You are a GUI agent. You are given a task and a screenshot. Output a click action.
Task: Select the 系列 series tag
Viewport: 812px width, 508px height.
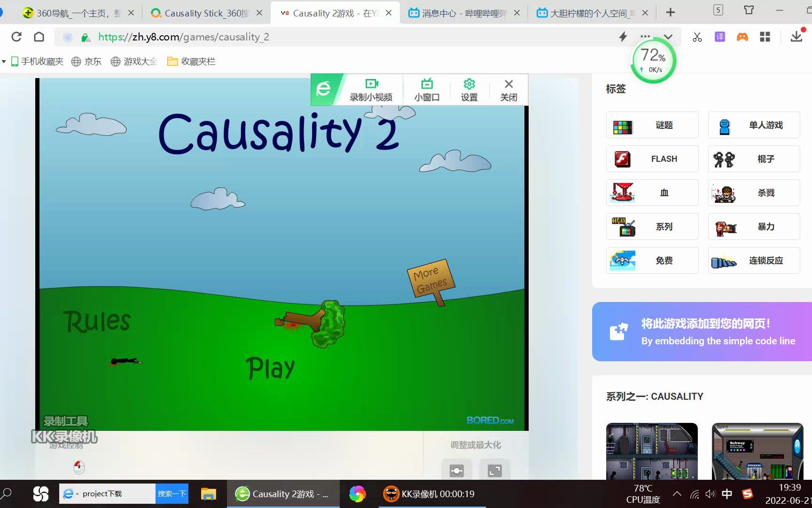(x=652, y=227)
